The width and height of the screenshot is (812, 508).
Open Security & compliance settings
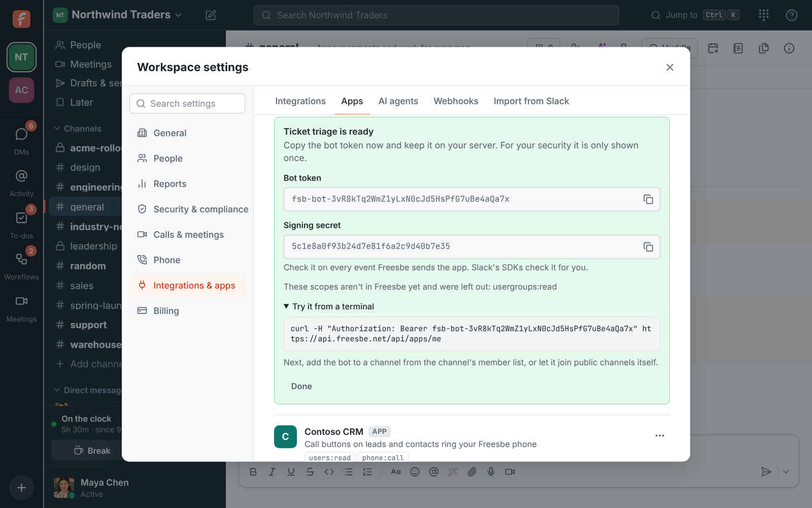coord(188,209)
